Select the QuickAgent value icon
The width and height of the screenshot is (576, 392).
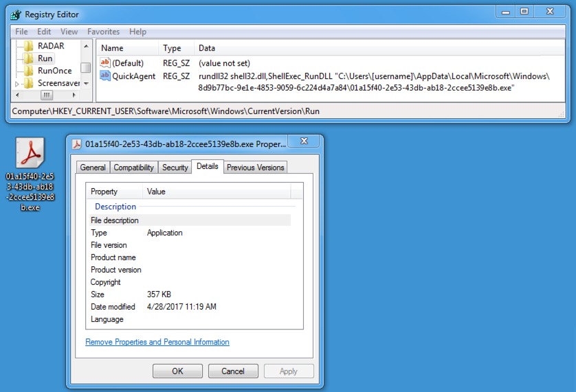point(105,76)
